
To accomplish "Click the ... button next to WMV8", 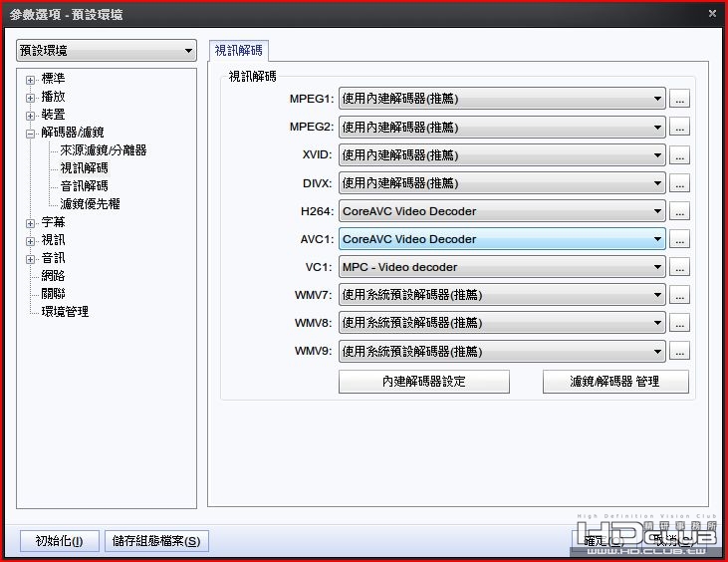I will click(x=679, y=322).
